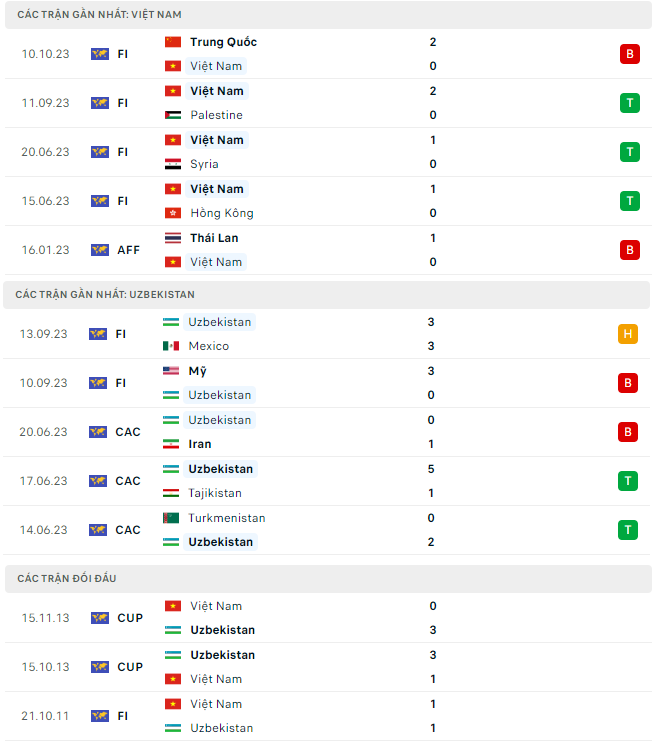Image resolution: width=658 pixels, height=754 pixels.
Task: Click the orange H draw badge
Action: coord(628,334)
